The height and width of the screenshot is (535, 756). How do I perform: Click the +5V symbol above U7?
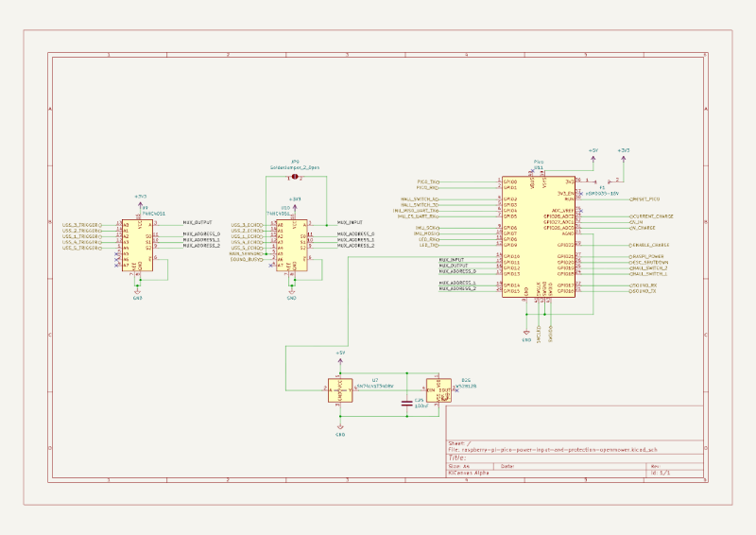(340, 354)
